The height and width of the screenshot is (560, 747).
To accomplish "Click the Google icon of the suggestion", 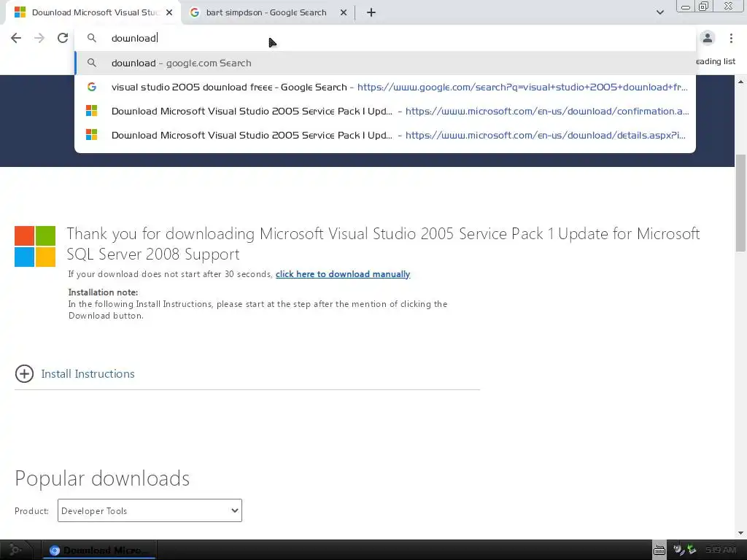I will tap(91, 87).
